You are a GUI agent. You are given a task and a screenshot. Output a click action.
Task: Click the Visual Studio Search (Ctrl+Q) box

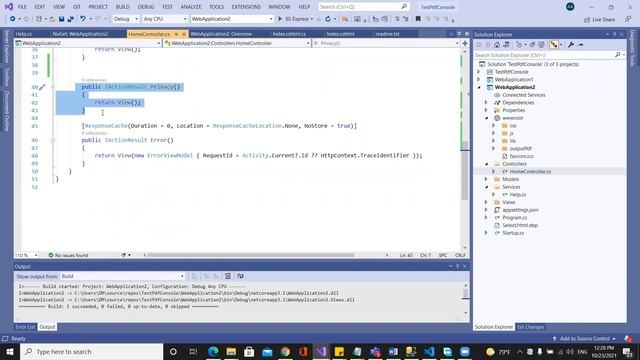tap(363, 7)
